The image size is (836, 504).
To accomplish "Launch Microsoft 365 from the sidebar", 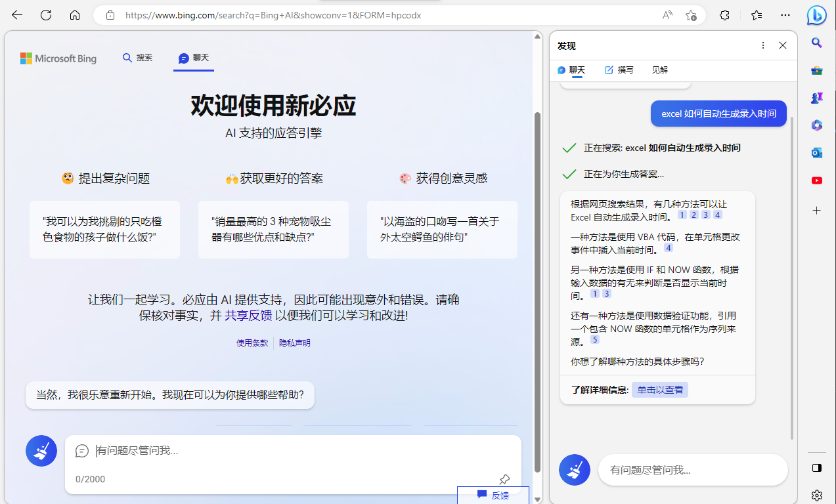I will pos(816,125).
